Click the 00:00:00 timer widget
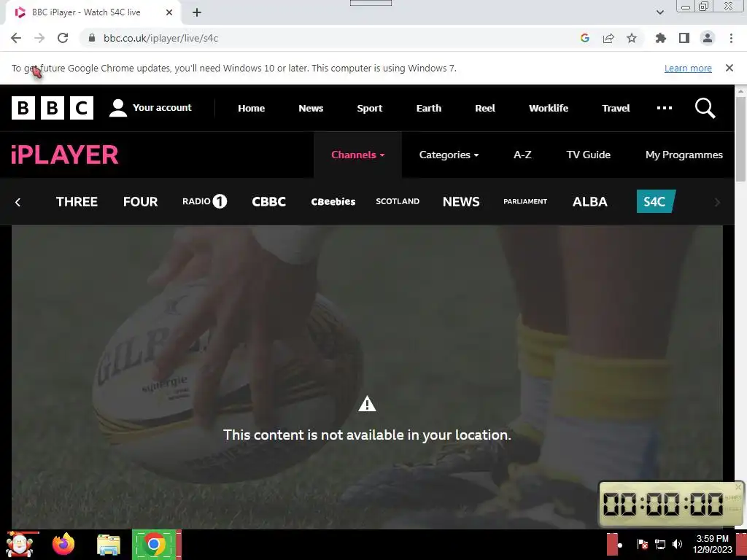 pyautogui.click(x=671, y=503)
